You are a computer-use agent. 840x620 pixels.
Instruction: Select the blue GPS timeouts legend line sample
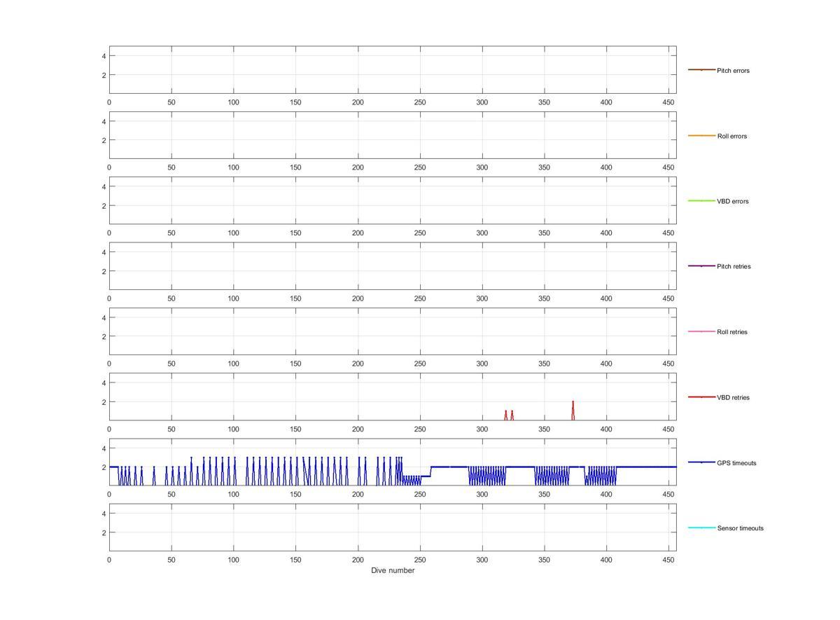click(x=701, y=462)
